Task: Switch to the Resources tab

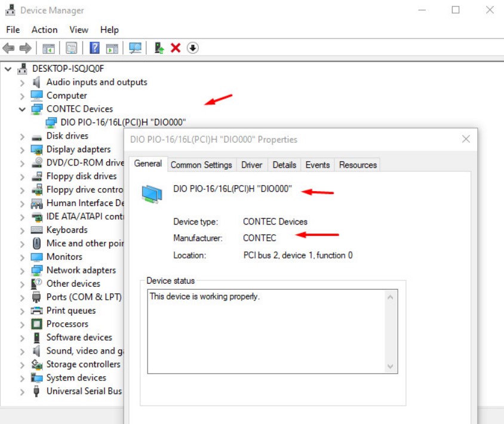Action: coord(358,165)
